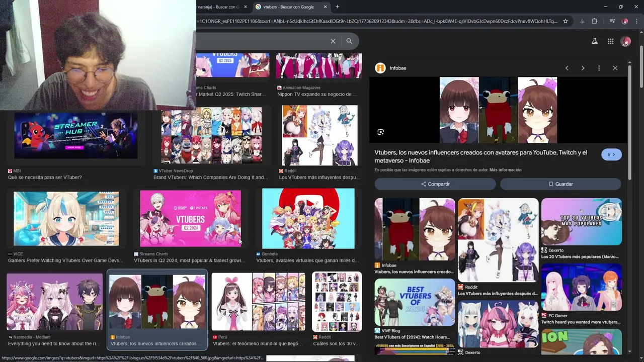The image size is (644, 362).
Task: Open related 'Best VTubers of 2024' image
Action: click(415, 302)
